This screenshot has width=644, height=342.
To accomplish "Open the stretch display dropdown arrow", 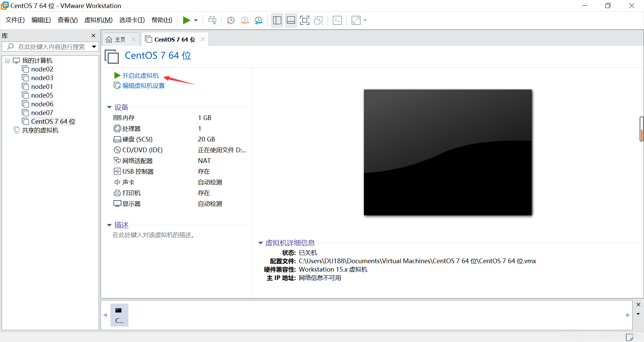I will pos(365,20).
